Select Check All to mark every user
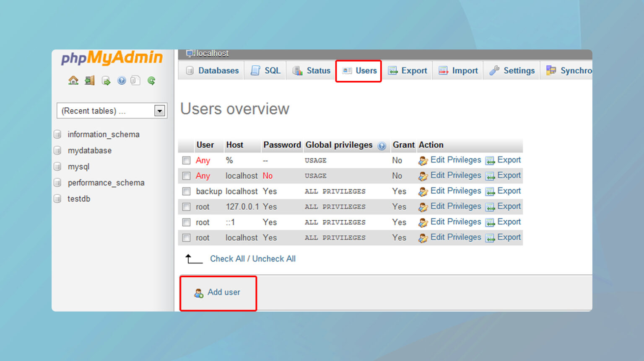This screenshot has width=644, height=361. (227, 258)
